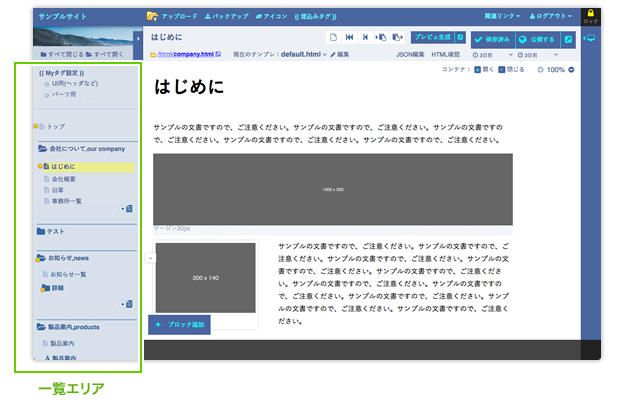
Task: Toggle the sidebar collapse arrow handle
Action: pyautogui.click(x=149, y=258)
